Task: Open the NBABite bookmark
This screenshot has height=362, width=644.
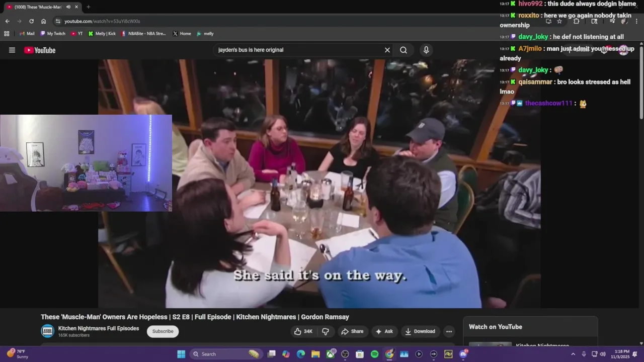Action: coord(143,34)
